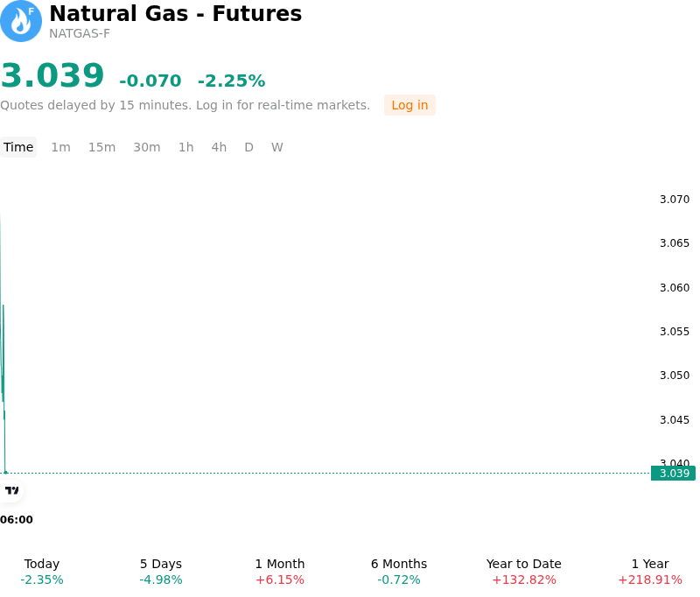Click the Natural Gas - Futures title
The image size is (700, 597).
point(176,13)
